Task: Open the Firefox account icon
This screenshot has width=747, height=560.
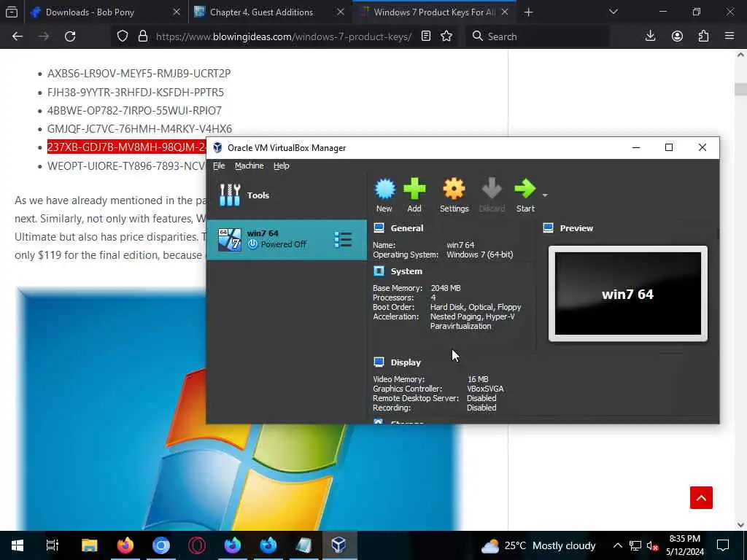Action: click(x=677, y=36)
